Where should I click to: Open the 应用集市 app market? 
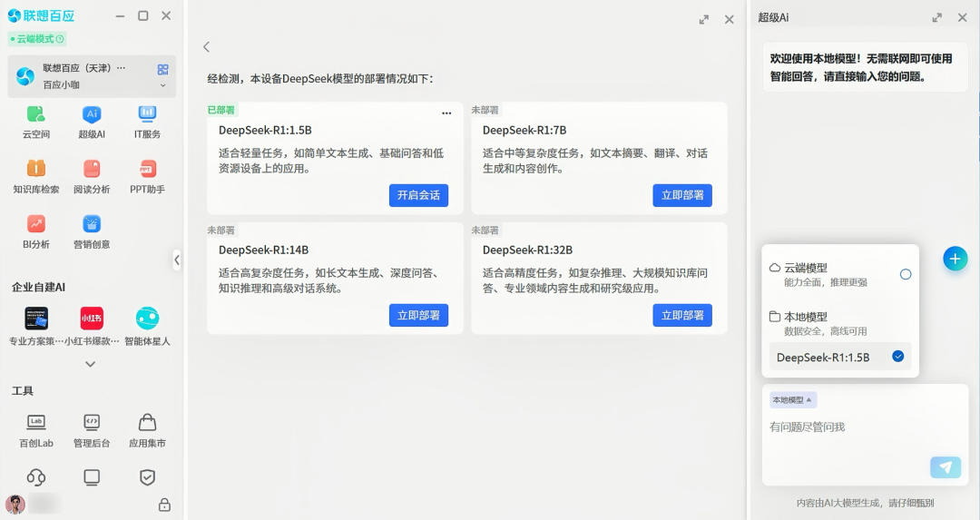tap(148, 423)
